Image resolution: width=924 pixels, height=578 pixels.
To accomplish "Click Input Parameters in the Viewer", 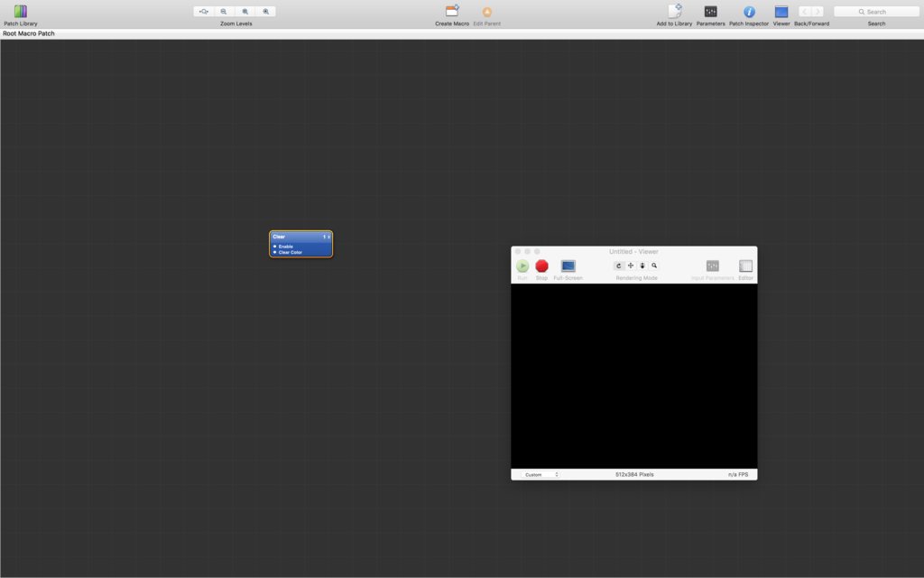I will click(713, 266).
